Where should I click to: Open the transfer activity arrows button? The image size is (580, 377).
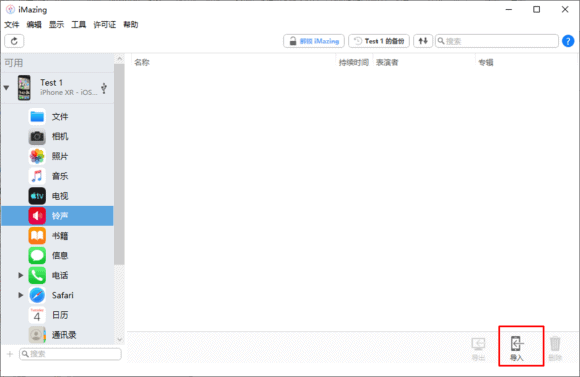pos(423,41)
